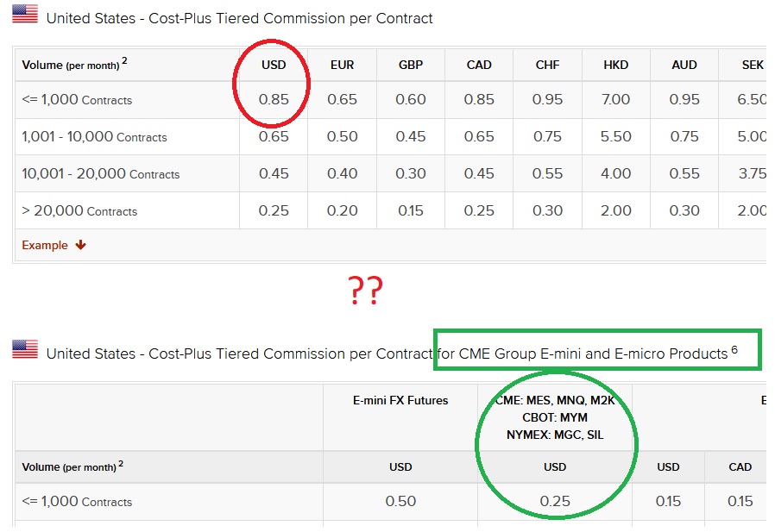Click the EUR value 0.40

click(342, 173)
